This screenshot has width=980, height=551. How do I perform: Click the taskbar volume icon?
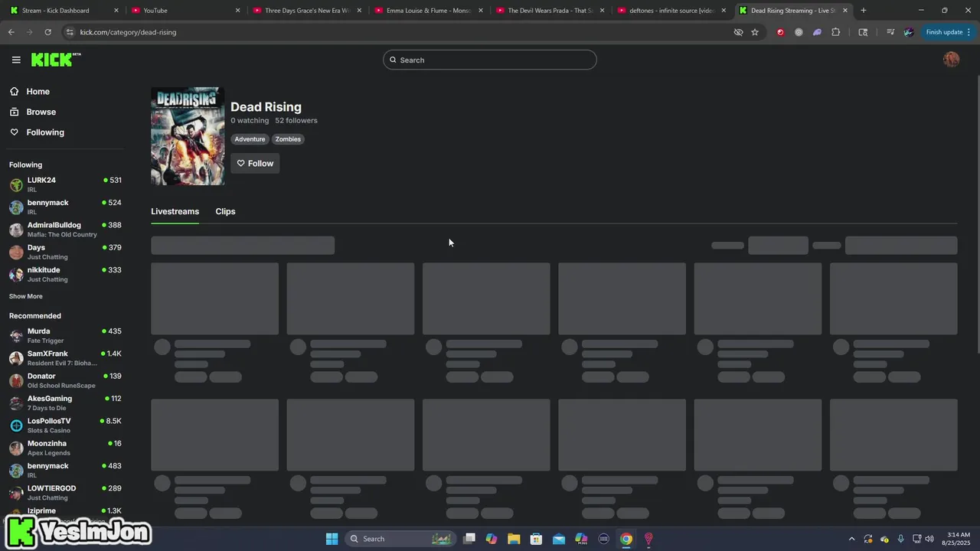coord(929,539)
